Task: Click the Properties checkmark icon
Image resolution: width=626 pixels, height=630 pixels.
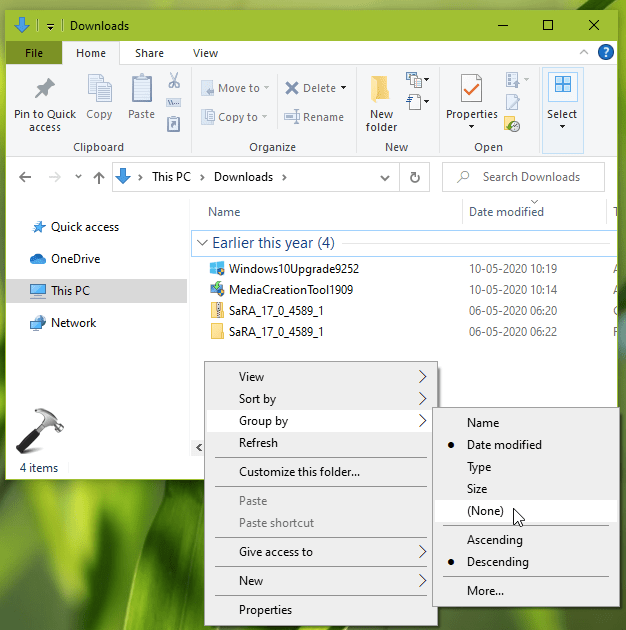Action: pyautogui.click(x=471, y=88)
